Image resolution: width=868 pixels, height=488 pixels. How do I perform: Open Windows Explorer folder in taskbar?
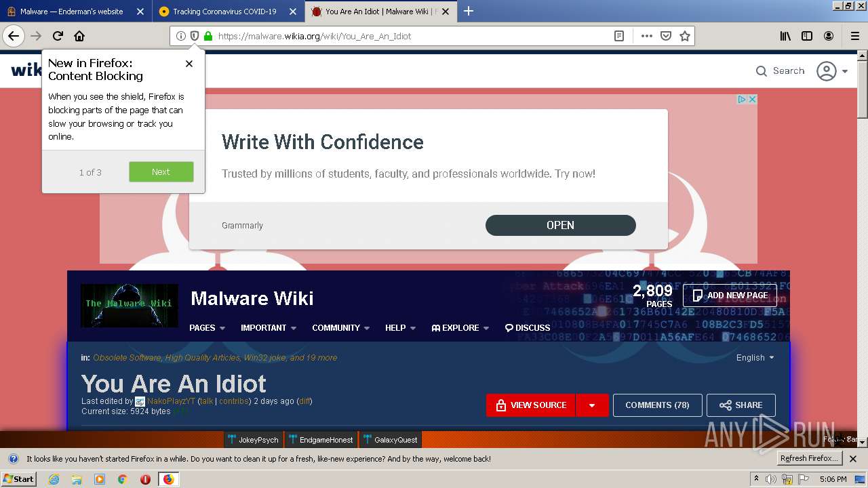(77, 479)
